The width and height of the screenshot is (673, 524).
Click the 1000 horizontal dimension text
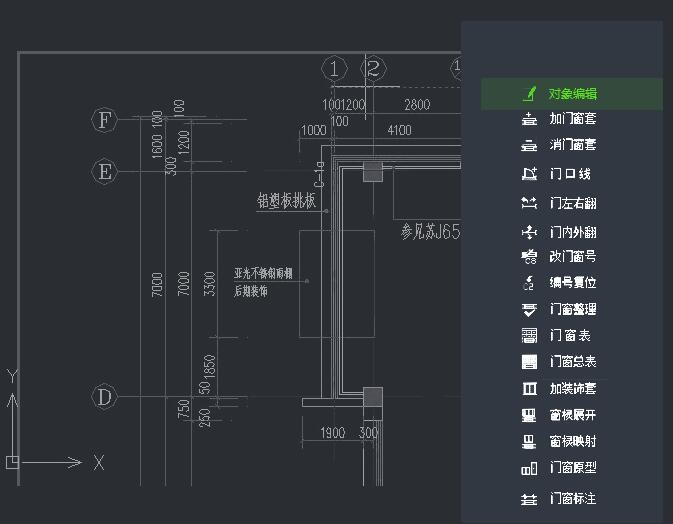pos(314,130)
